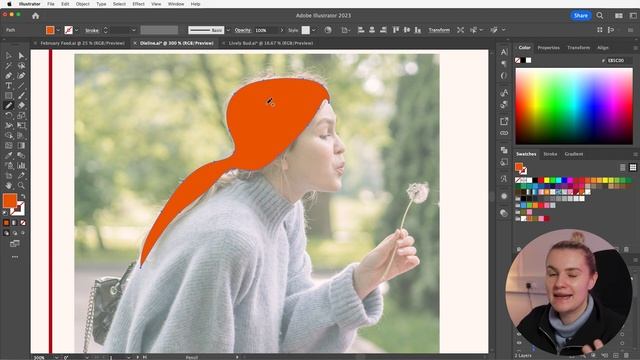The width and height of the screenshot is (640, 360).
Task: Toggle Draw Behind mode
Action: 15,233
